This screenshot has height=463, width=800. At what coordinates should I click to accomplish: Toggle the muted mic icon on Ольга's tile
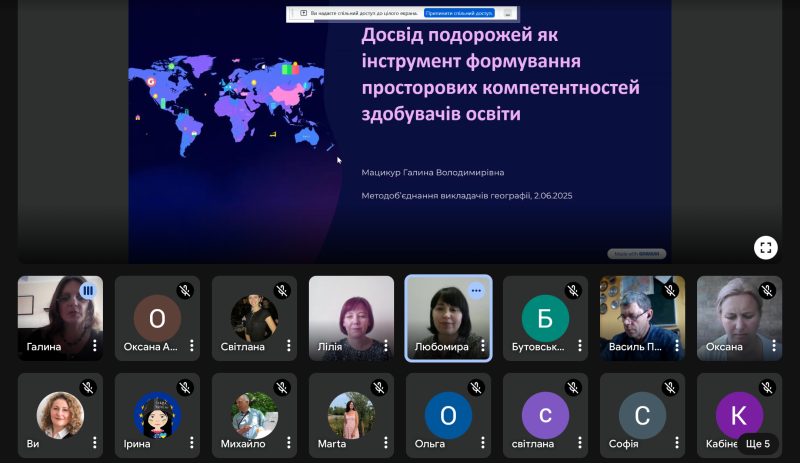[476, 387]
